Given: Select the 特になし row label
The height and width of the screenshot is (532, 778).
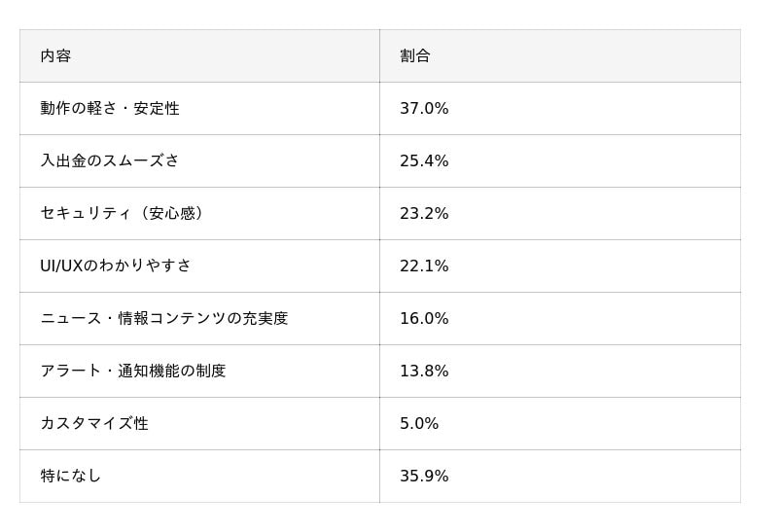Looking at the screenshot, I should coord(71,477).
